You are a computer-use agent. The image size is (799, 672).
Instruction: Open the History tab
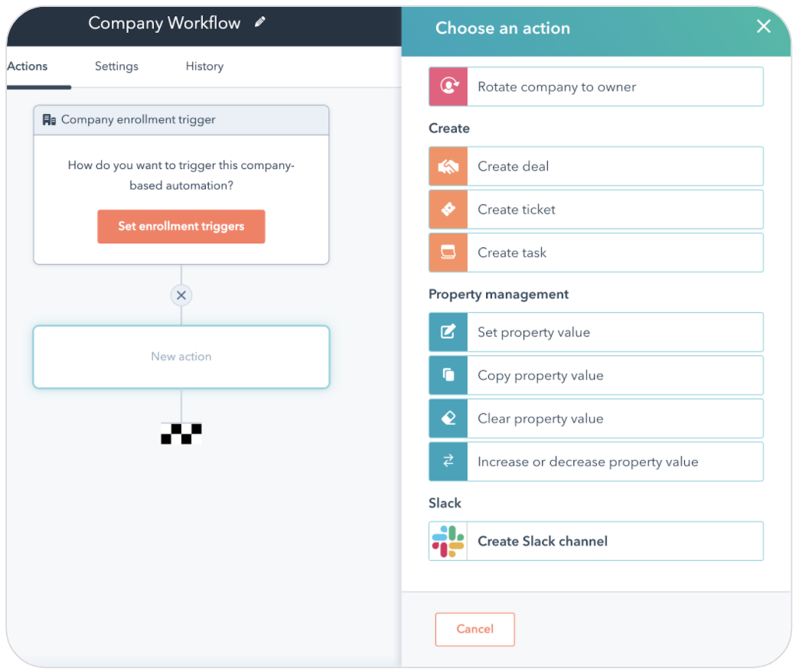tap(204, 67)
